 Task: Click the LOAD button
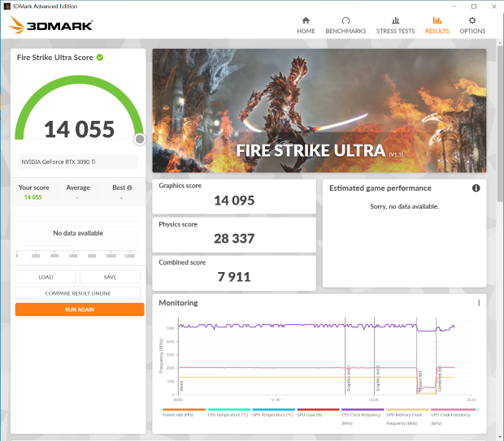[x=46, y=277]
